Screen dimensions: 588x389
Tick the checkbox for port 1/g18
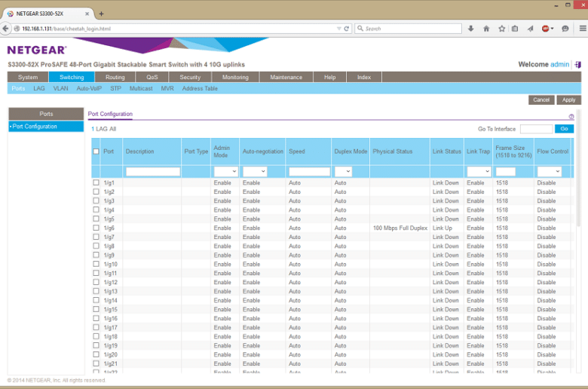tap(96, 336)
